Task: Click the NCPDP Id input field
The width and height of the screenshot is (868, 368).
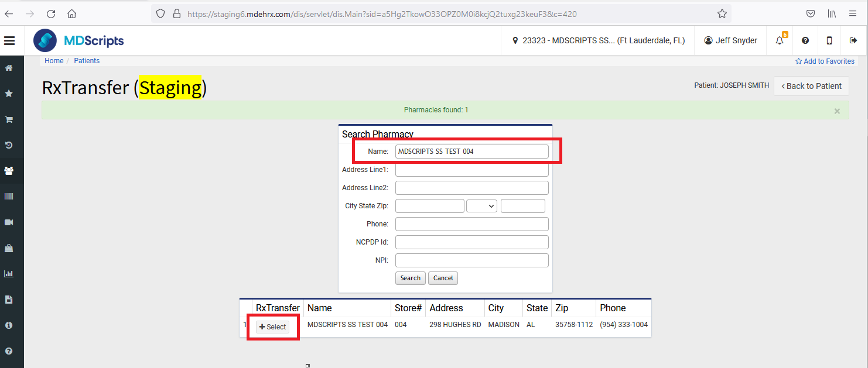Action: pos(471,242)
